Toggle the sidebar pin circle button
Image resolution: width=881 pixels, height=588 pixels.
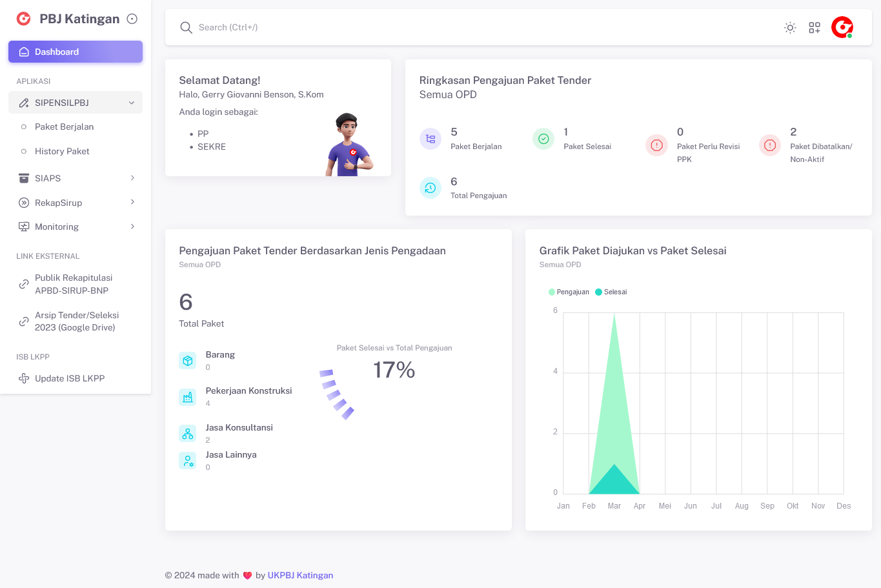coord(132,19)
